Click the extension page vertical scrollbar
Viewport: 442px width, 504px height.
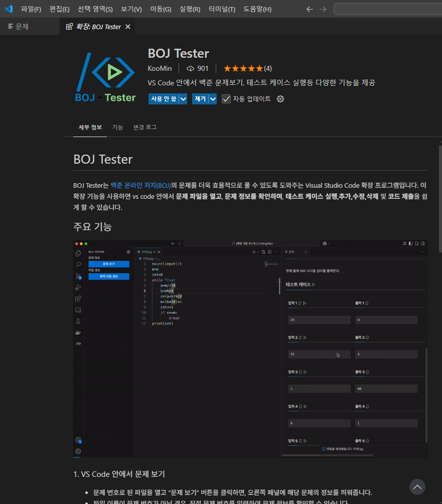click(440, 199)
